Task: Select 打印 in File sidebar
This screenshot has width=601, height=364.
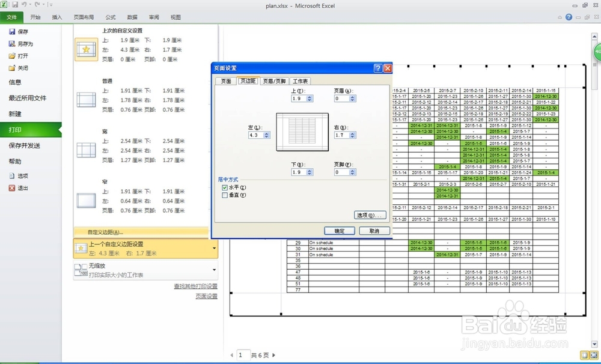Action: 31,130
